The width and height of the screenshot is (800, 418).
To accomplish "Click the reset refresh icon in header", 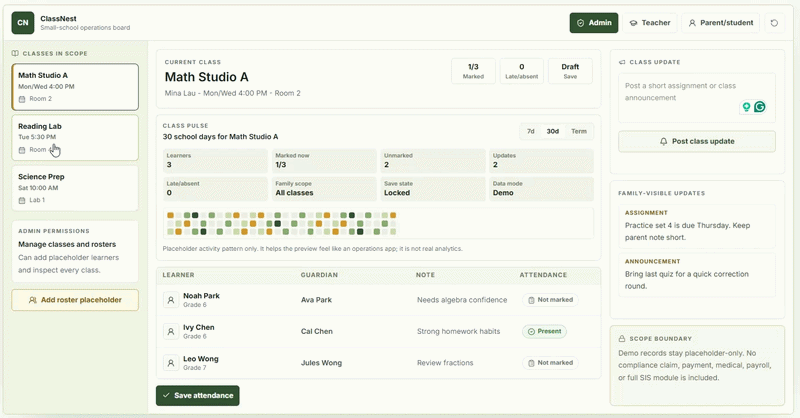I will pos(774,23).
